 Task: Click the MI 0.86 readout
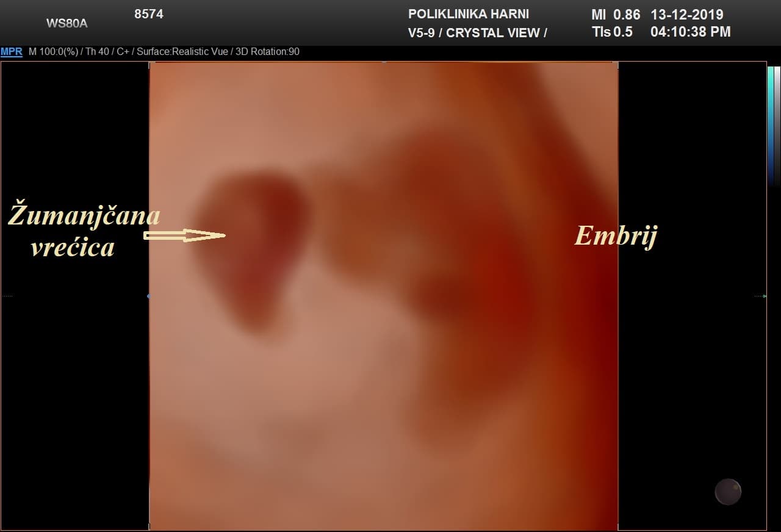[615, 15]
